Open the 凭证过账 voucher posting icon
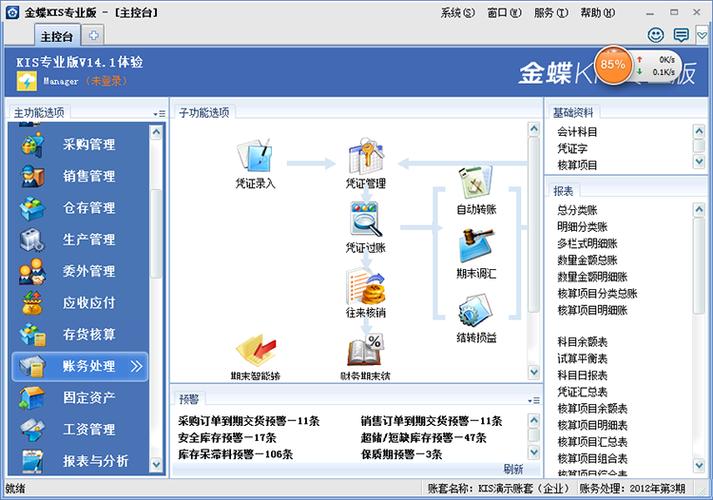 (x=367, y=219)
